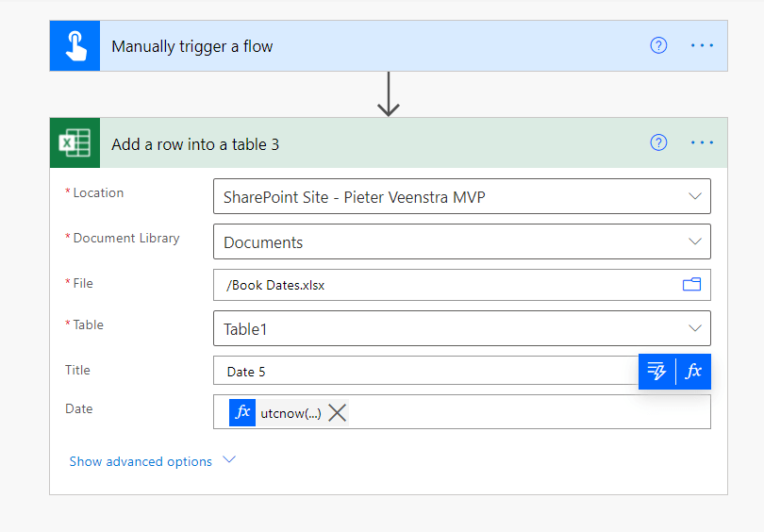764x532 pixels.
Task: Click the File field with /Book Dates.xlsx
Action: [x=462, y=285]
